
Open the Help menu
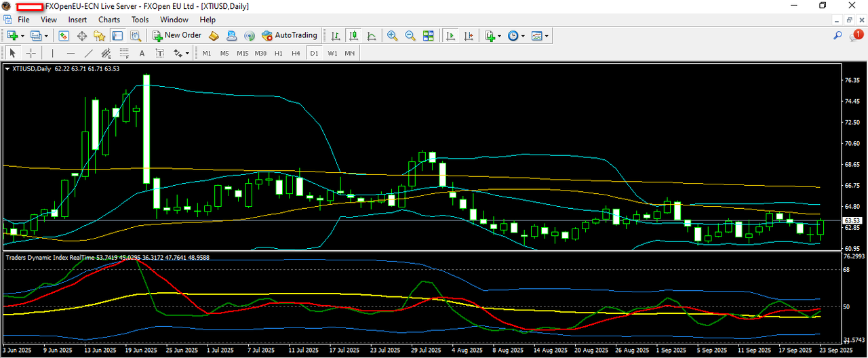(x=208, y=20)
